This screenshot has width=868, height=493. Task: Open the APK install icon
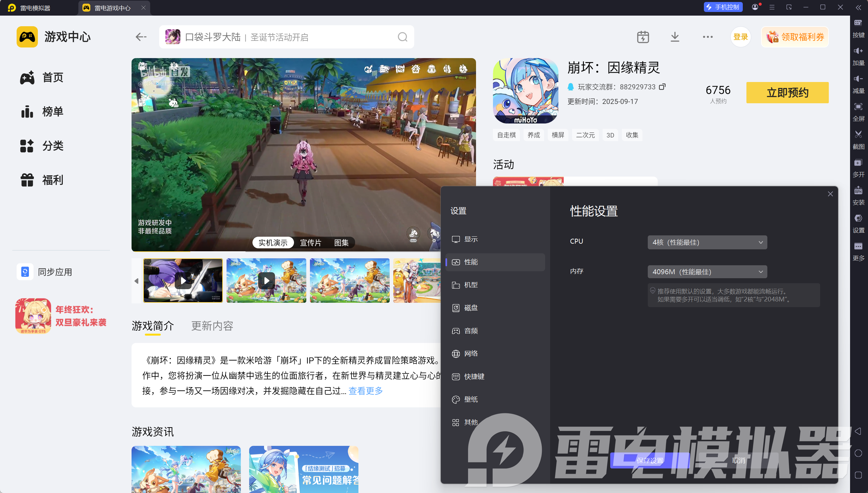point(858,191)
